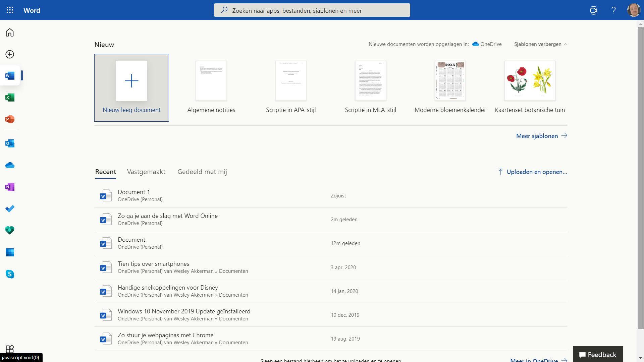
Task: Open the help question mark icon
Action: (613, 10)
